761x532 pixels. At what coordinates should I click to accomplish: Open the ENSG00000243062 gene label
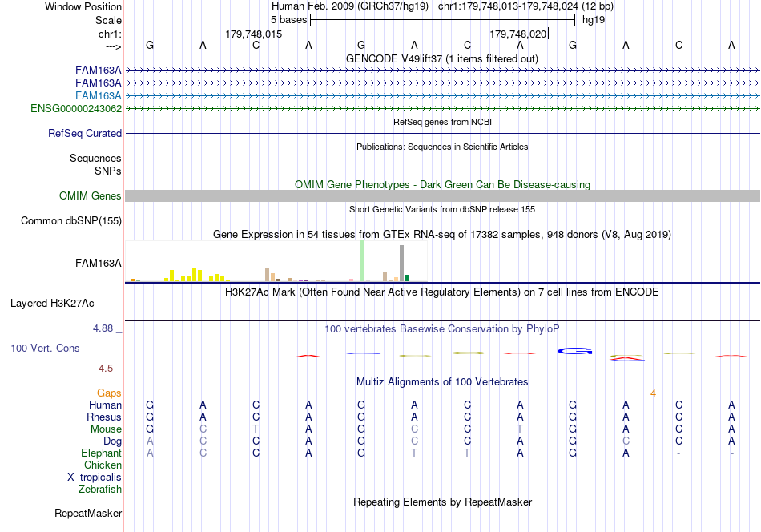coord(76,109)
